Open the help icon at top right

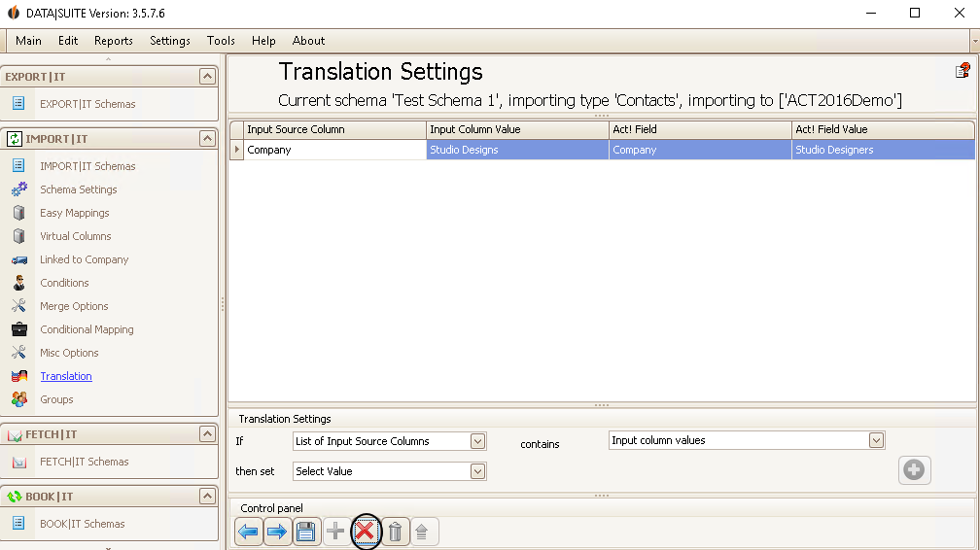click(x=962, y=71)
